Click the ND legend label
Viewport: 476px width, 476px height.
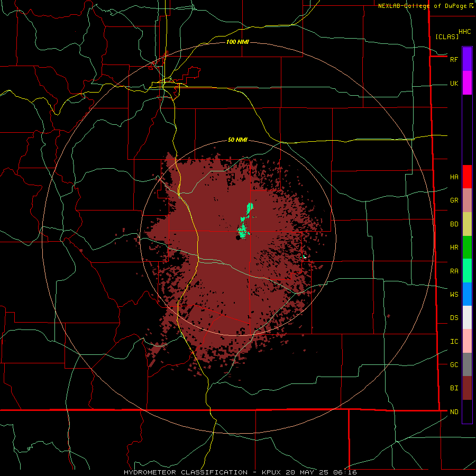(x=454, y=412)
